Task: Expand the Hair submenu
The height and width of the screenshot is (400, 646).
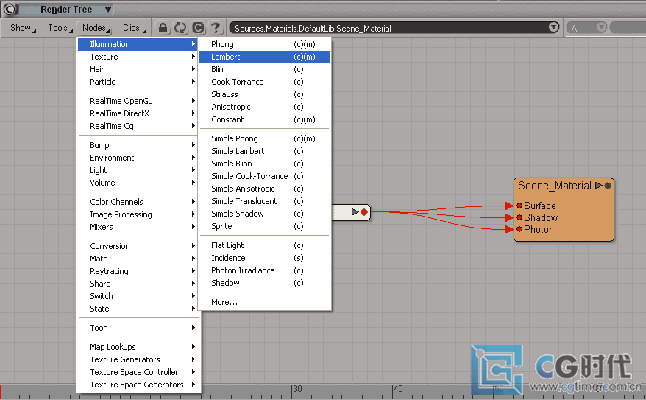Action: 138,69
